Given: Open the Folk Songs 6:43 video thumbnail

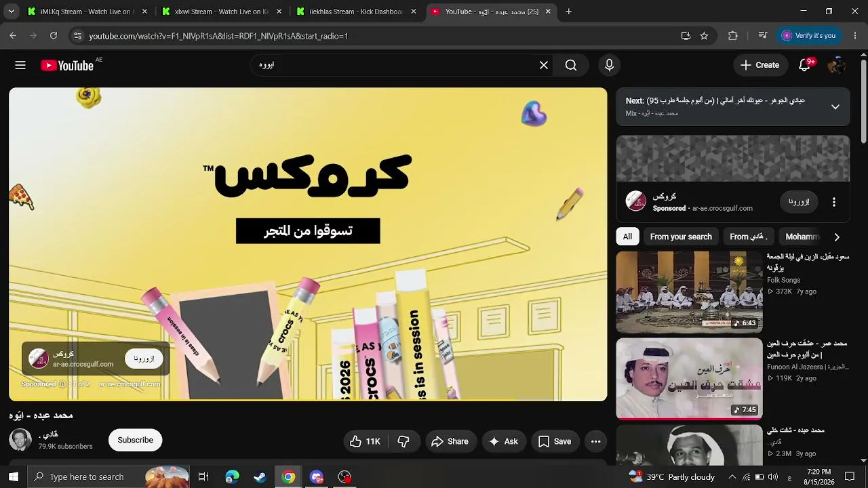Looking at the screenshot, I should click(x=689, y=292).
